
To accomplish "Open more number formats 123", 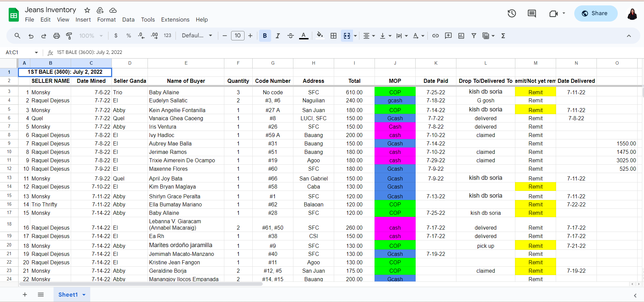I will click(x=167, y=36).
